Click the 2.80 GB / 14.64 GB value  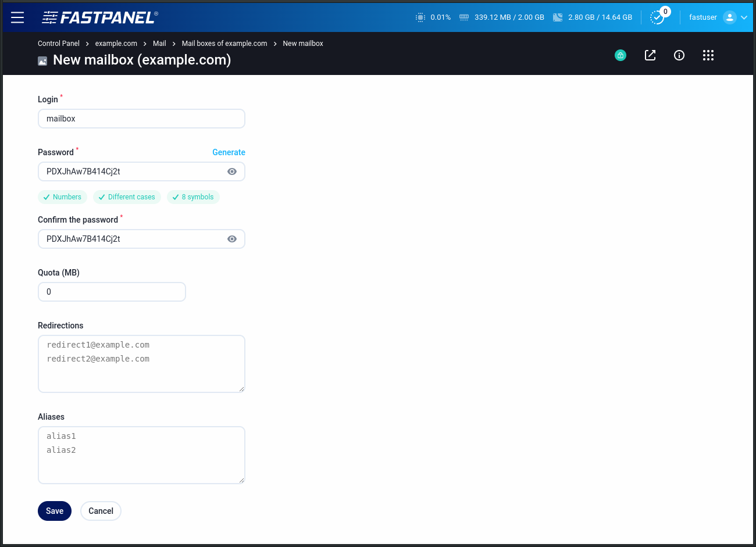[x=600, y=17]
